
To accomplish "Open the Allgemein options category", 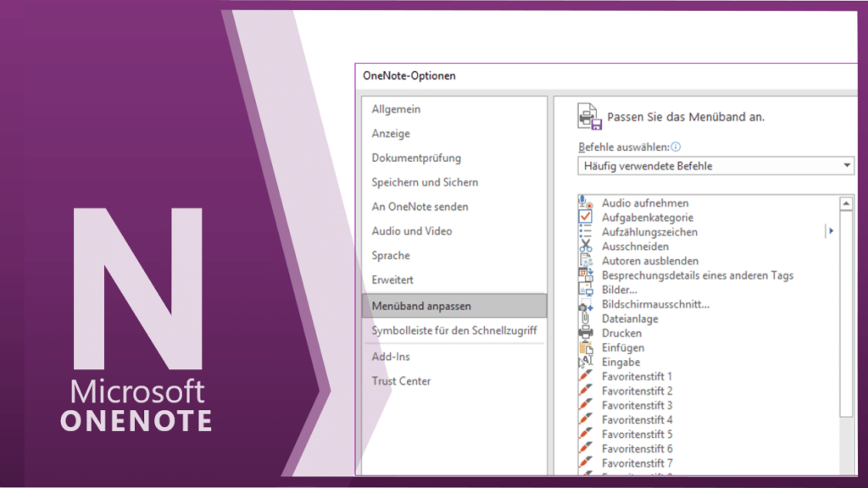I will (396, 109).
